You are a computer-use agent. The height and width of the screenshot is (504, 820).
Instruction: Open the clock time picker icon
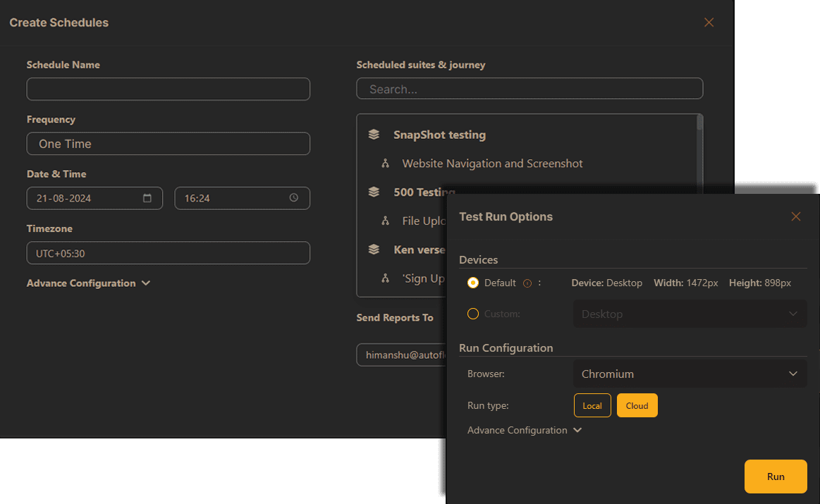click(x=294, y=197)
